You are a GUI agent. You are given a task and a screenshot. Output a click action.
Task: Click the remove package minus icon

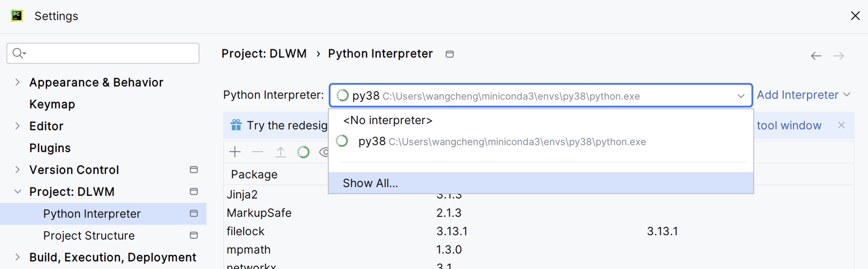coord(257,152)
